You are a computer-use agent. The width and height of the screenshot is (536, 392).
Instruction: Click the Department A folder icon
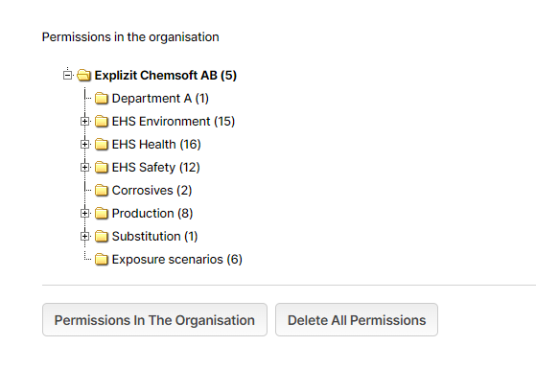coord(102,99)
